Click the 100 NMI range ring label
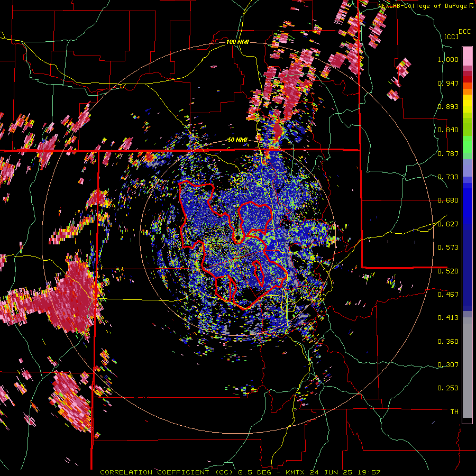Image resolution: width=476 pixels, height=476 pixels. click(237, 42)
